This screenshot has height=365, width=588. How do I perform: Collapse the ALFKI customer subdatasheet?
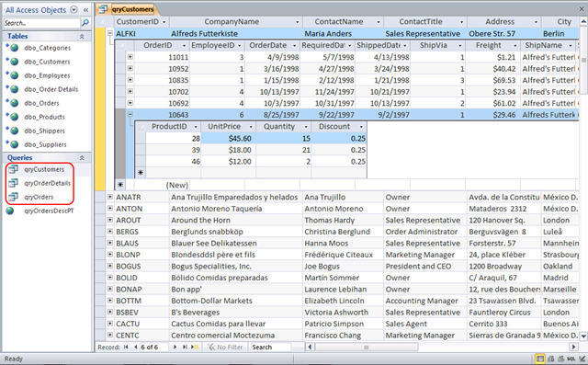tap(110, 33)
